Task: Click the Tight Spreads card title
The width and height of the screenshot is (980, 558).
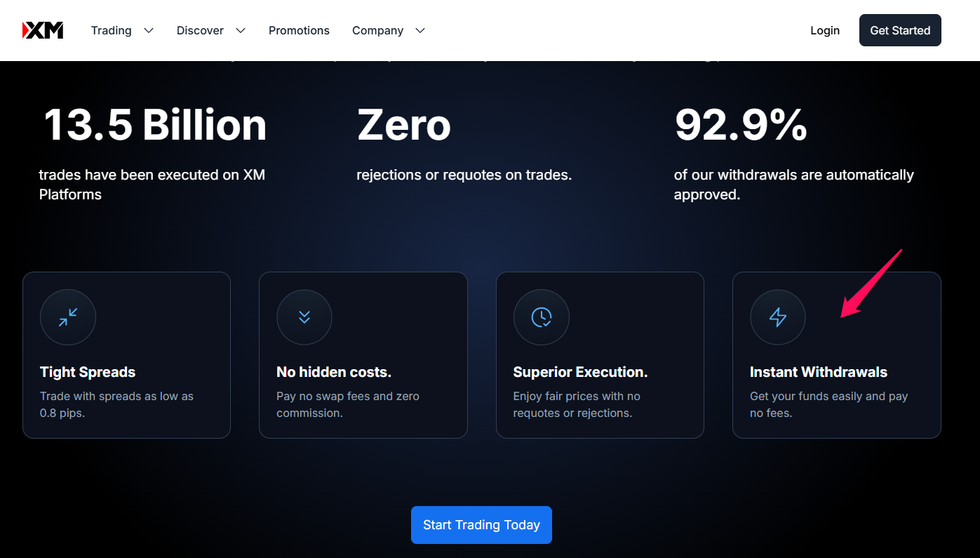Action: pos(88,372)
